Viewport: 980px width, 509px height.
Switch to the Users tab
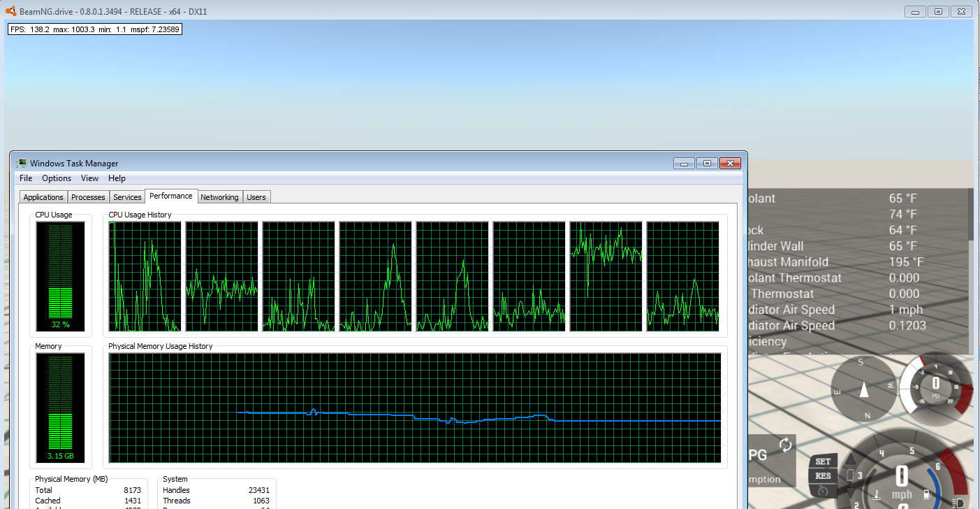click(256, 197)
